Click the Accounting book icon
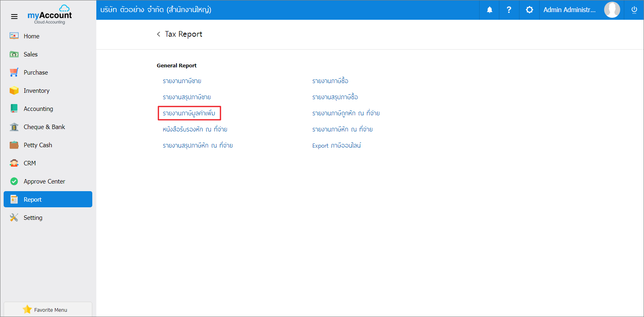The height and width of the screenshot is (317, 644). pyautogui.click(x=14, y=108)
